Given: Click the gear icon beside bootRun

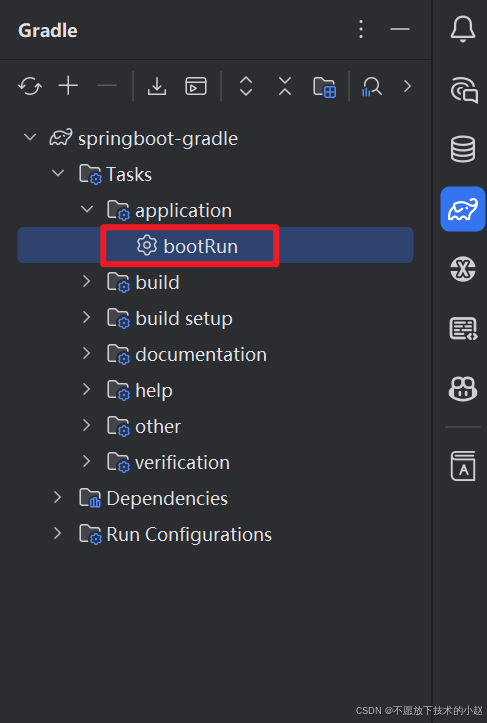Looking at the screenshot, I should 147,245.
